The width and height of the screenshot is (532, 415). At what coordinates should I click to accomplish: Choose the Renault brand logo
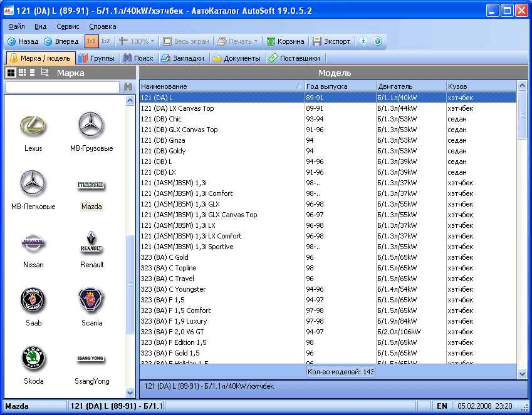(x=91, y=244)
